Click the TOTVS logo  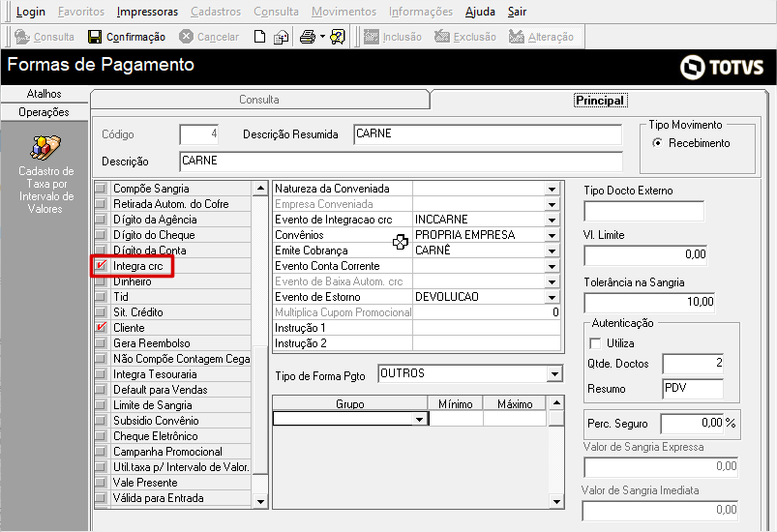[x=722, y=67]
